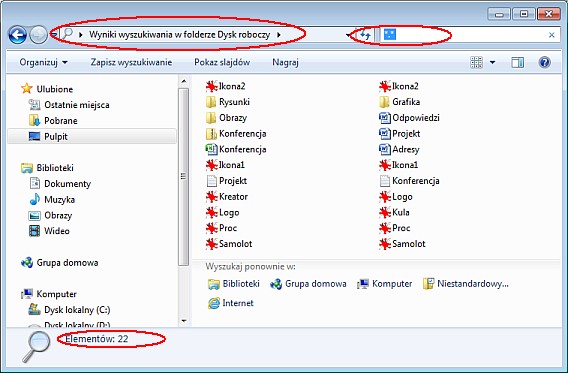The height and width of the screenshot is (373, 568).
Task: Select the Projekt Word document
Action: coord(400,134)
